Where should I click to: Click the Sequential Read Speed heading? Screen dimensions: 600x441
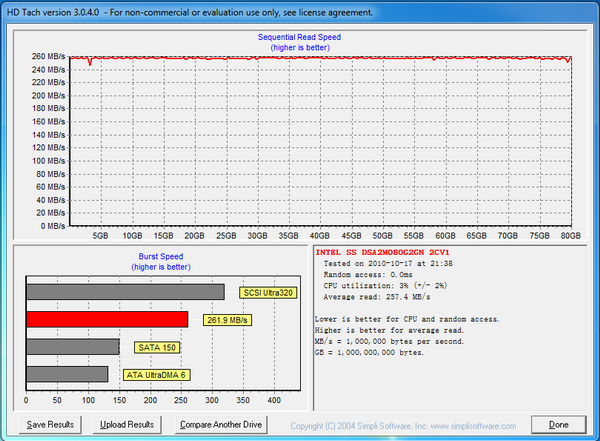pyautogui.click(x=299, y=38)
